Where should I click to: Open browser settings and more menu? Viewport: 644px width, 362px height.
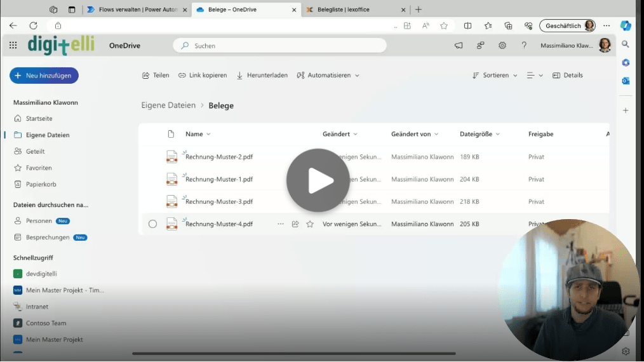click(607, 25)
